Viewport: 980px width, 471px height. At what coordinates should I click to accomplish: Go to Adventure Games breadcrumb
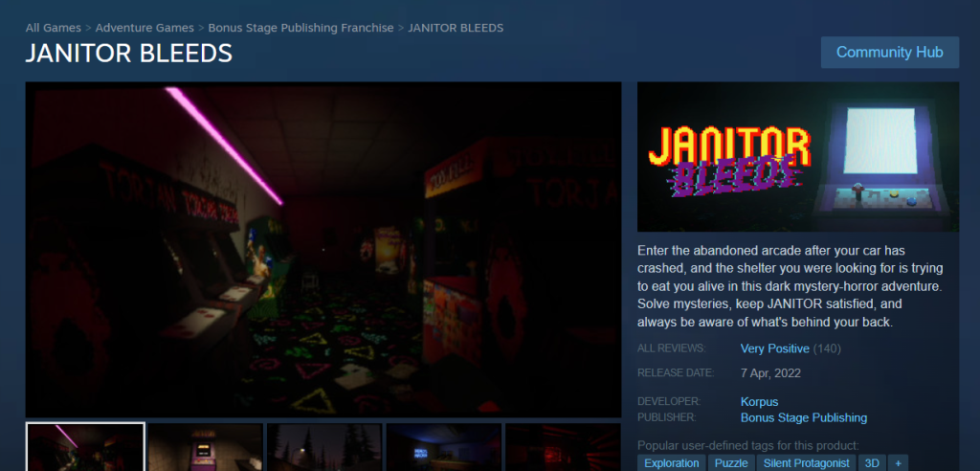[x=145, y=28]
